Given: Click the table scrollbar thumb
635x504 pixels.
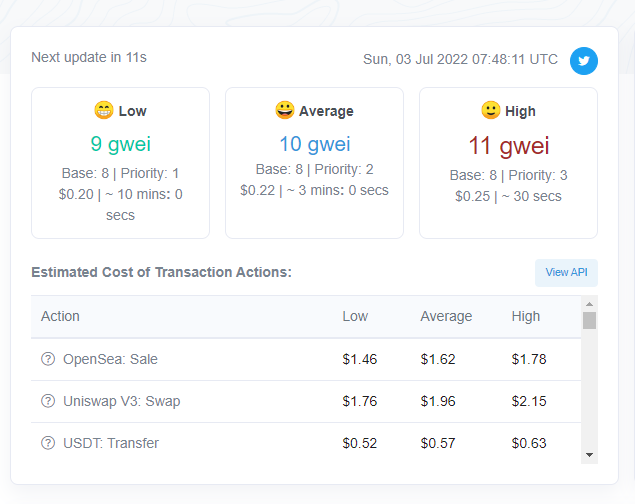Looking at the screenshot, I should tap(590, 321).
